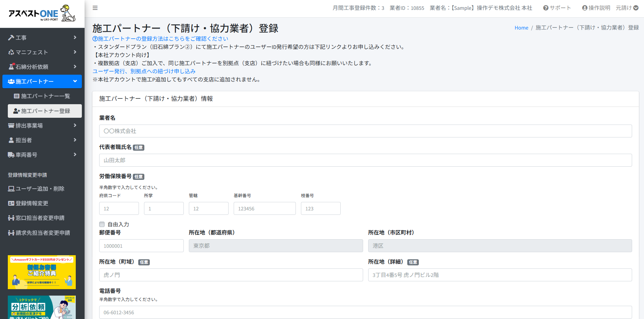Image resolution: width=644 pixels, height=319 pixels.
Task: Click the Home breadcrumb link
Action: [x=521, y=28]
